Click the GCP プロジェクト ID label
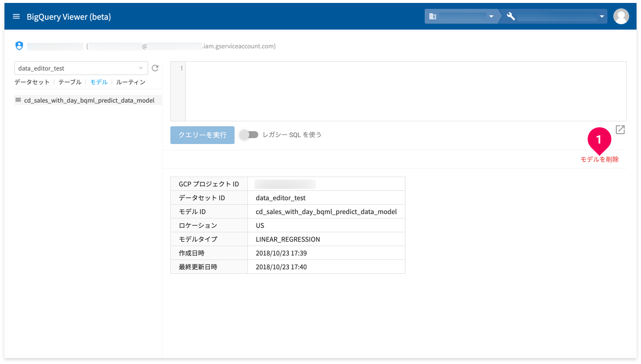This screenshot has width=641, height=364. 209,184
